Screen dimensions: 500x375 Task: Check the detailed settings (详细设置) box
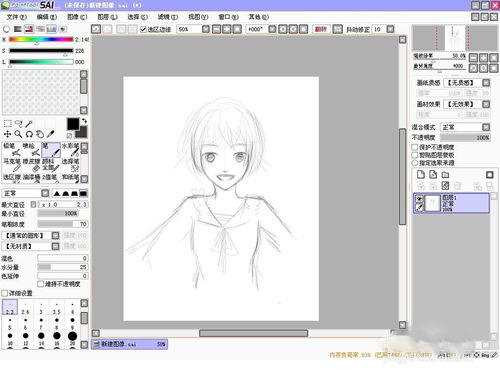point(5,293)
